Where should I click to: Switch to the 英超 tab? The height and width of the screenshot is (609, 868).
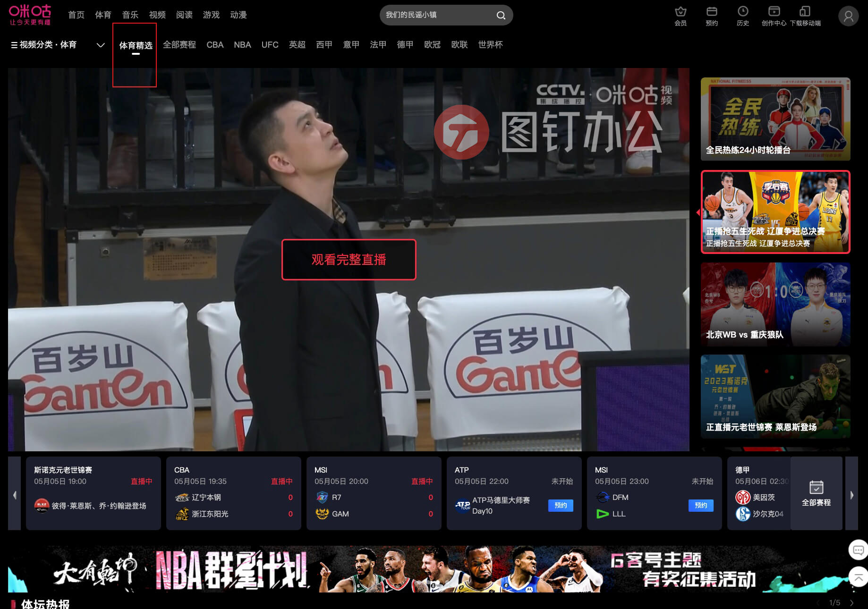297,45
